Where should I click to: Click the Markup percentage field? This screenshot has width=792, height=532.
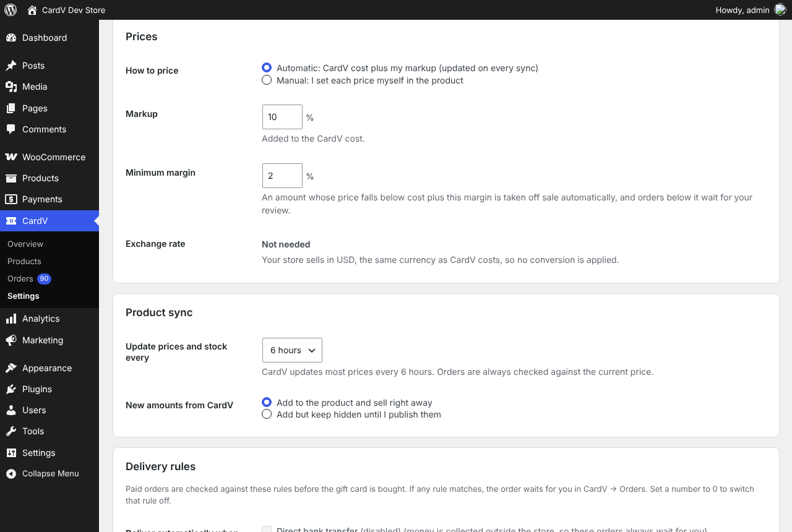(x=282, y=117)
